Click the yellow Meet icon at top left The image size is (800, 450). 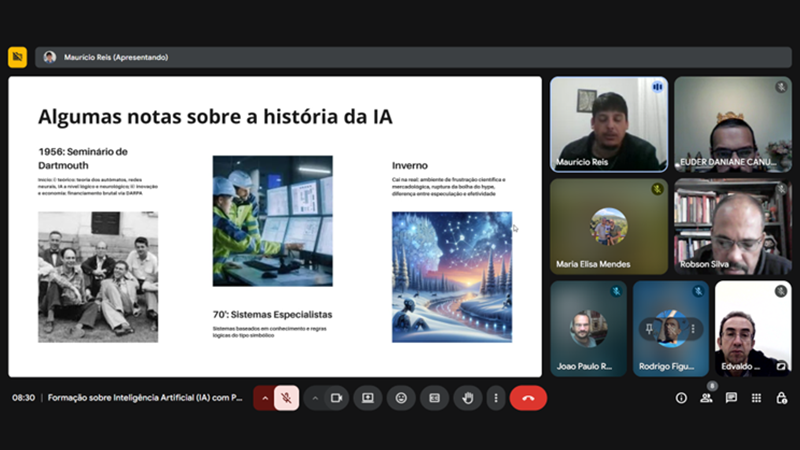tap(17, 57)
